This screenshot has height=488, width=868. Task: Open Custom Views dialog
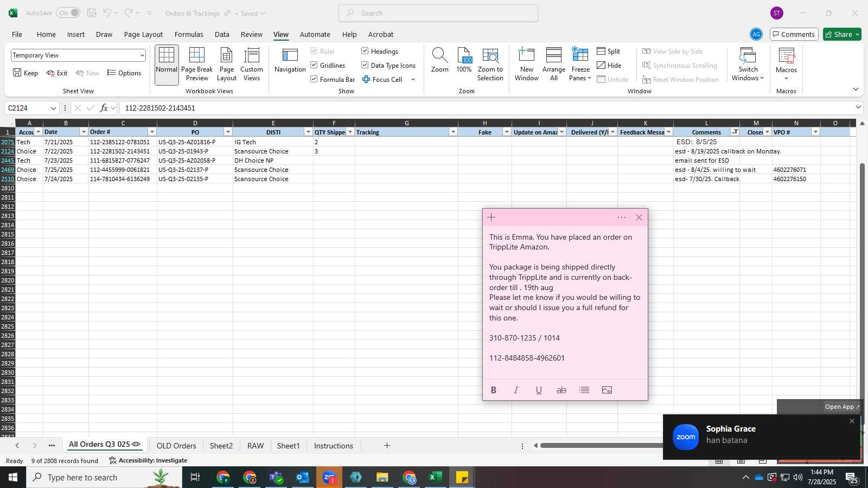point(252,65)
